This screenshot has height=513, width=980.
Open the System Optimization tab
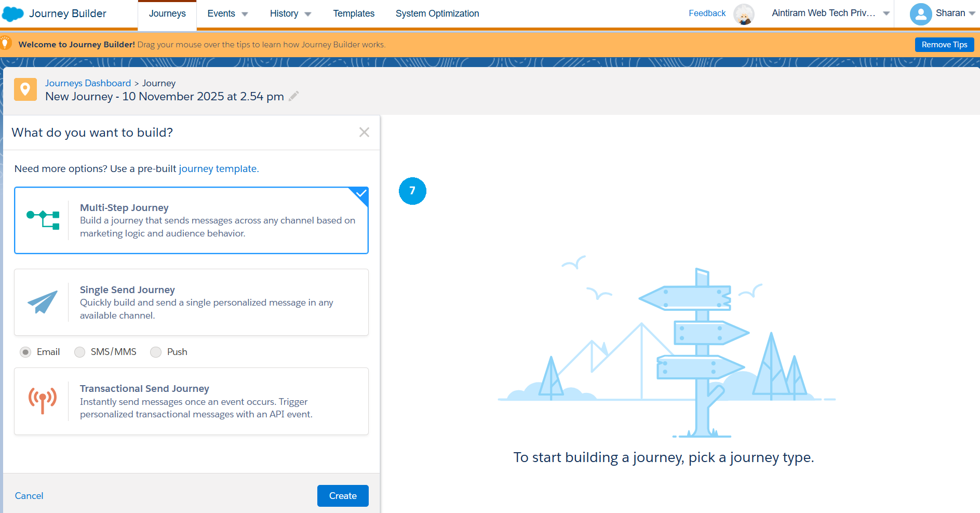(437, 14)
